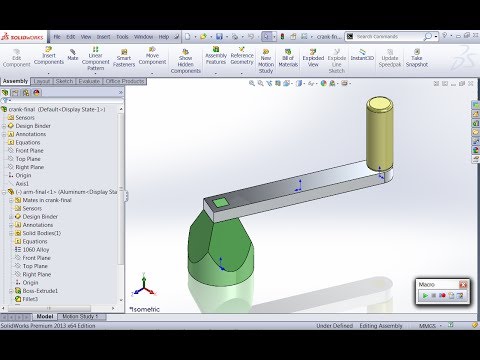The width and height of the screenshot is (480, 360).
Task: Click the yellow handle cylinder in viewport
Action: (x=379, y=133)
